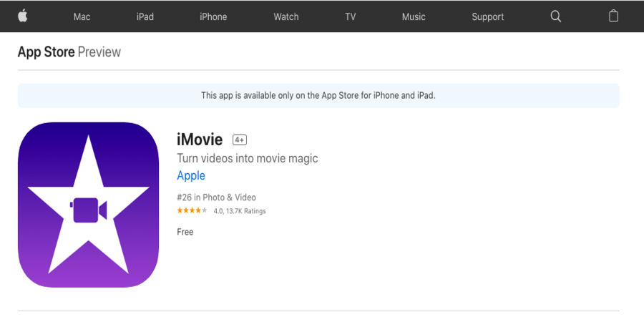Go to the iPhone section
The image size is (644, 322).
tap(213, 17)
